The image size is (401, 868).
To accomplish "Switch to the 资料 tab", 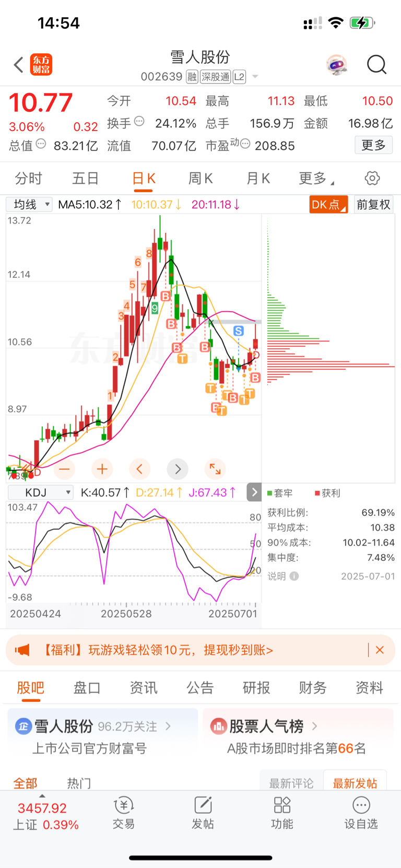I will 369,688.
